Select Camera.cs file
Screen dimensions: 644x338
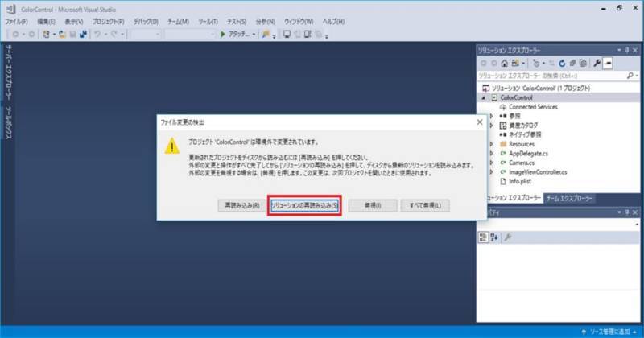point(521,163)
